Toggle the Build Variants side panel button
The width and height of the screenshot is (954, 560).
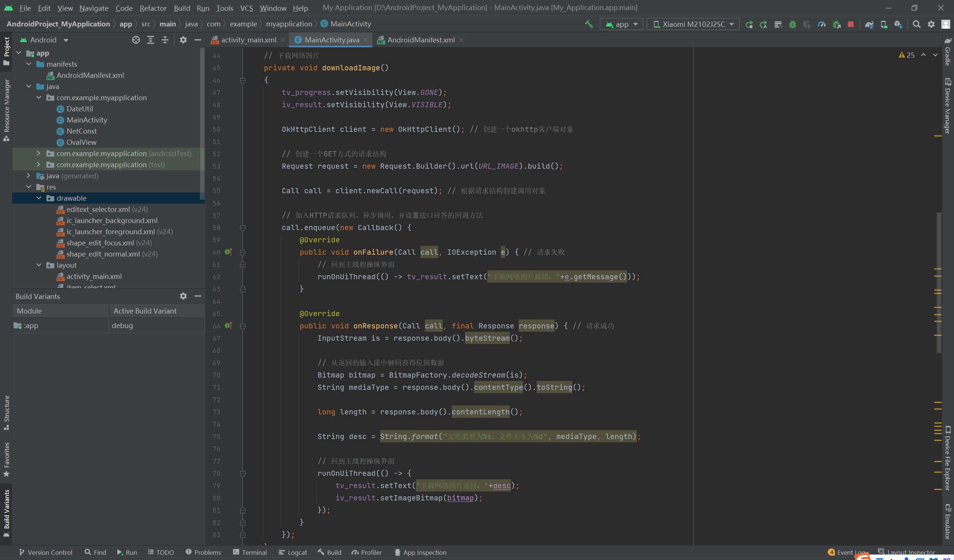(6, 513)
